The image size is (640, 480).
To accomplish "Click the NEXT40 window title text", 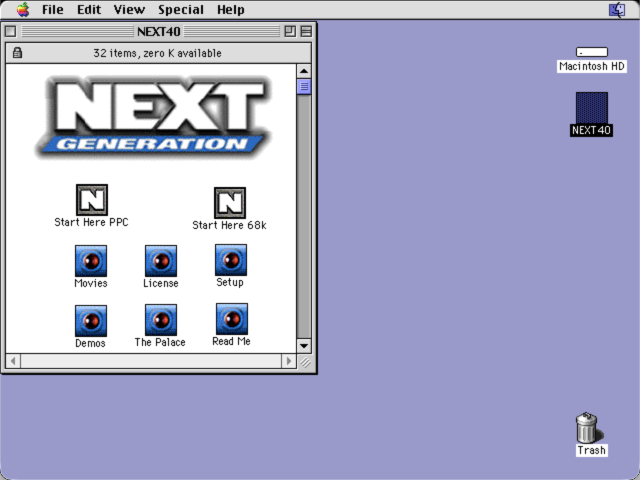I will [158, 31].
